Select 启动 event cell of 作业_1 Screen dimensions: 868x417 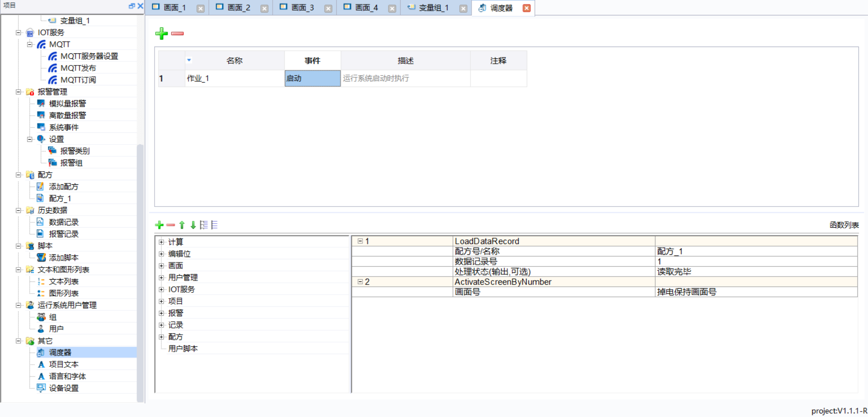[x=312, y=78]
